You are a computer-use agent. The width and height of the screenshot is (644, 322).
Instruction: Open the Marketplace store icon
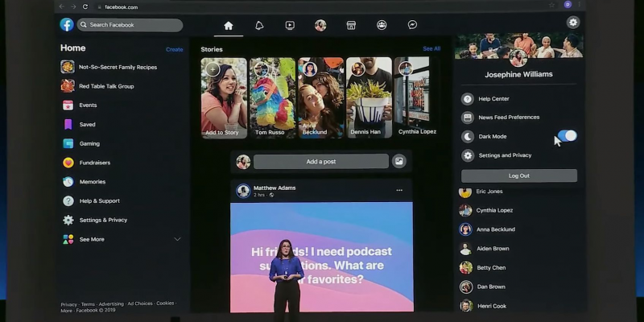tap(351, 25)
